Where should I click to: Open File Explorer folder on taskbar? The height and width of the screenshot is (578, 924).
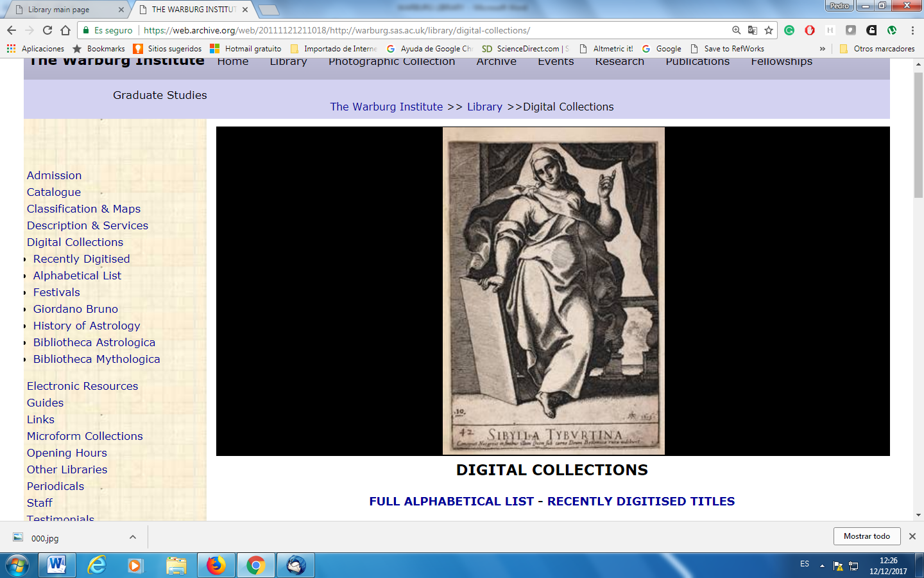coord(176,565)
